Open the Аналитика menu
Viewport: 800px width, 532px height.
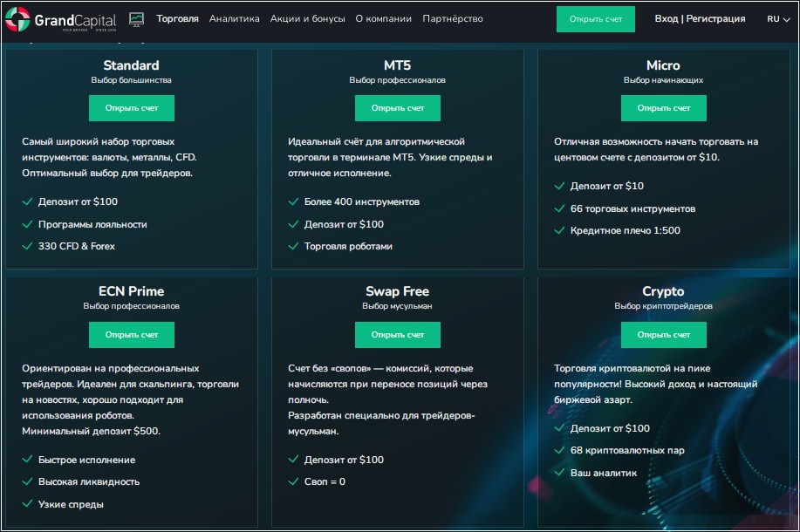pos(234,19)
